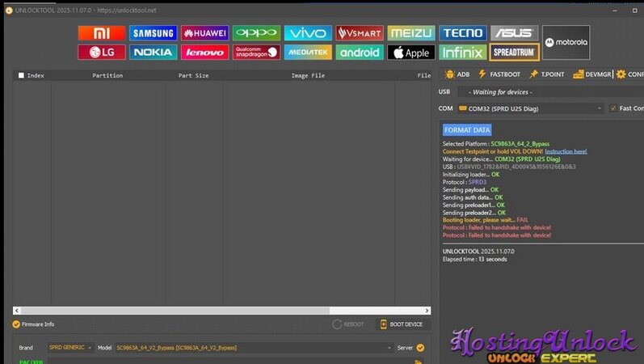Select the Spreadtrum platform tile
644x364 pixels.
pos(513,53)
